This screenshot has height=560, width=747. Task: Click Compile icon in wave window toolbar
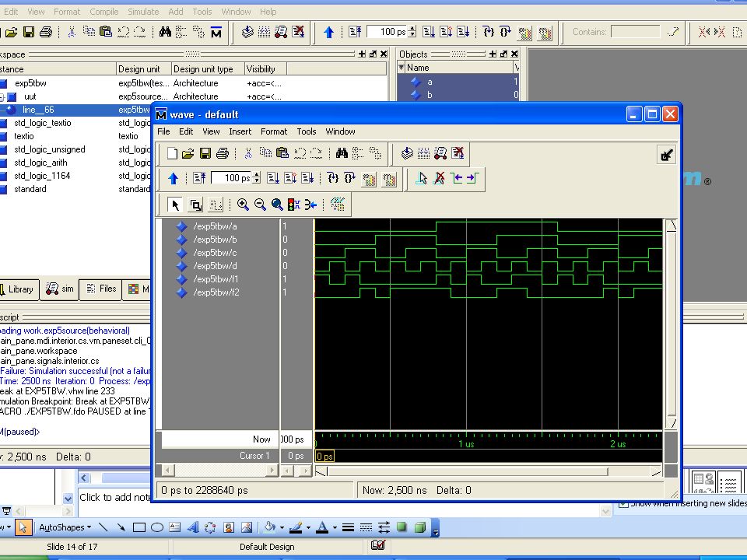407,153
